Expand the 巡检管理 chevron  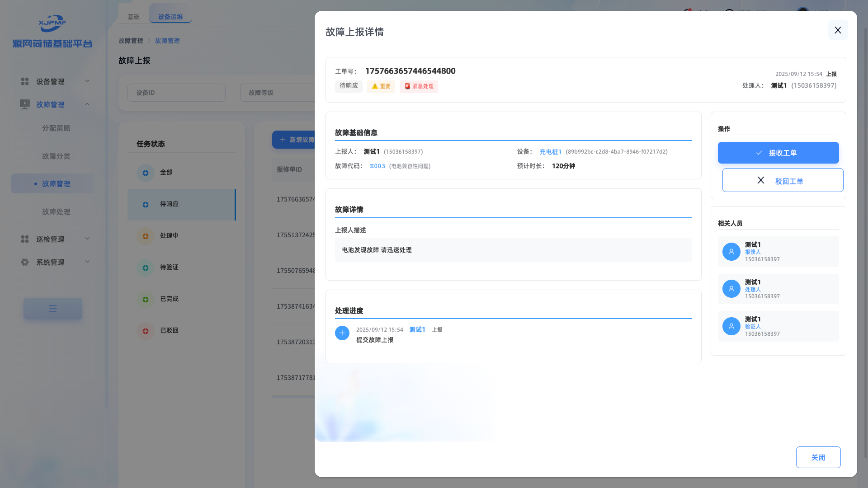pos(87,239)
